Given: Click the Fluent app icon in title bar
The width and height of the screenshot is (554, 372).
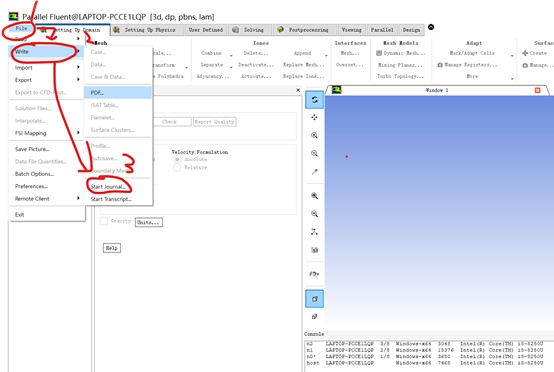Looking at the screenshot, I should 14,16.
